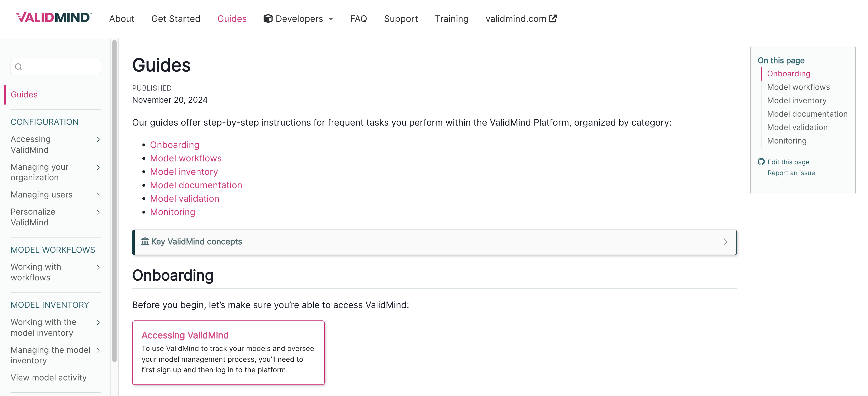The height and width of the screenshot is (396, 868).
Task: Click the ValidMind logo
Action: pos(53,18)
